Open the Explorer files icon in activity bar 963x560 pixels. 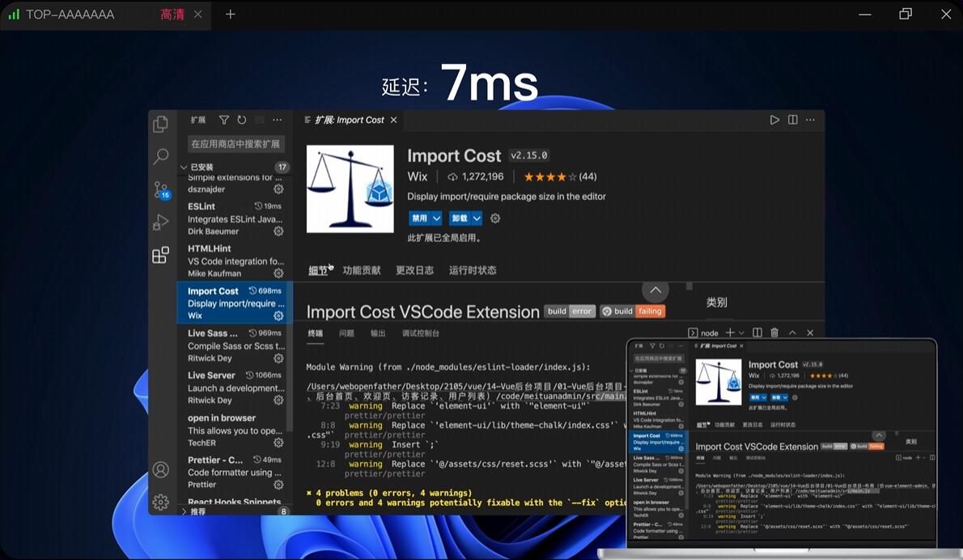point(160,124)
